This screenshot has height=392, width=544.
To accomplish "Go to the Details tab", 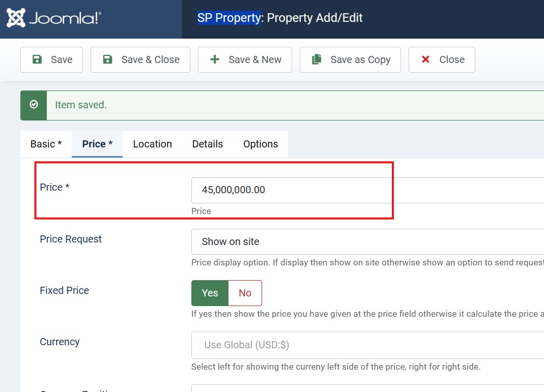I will (207, 144).
